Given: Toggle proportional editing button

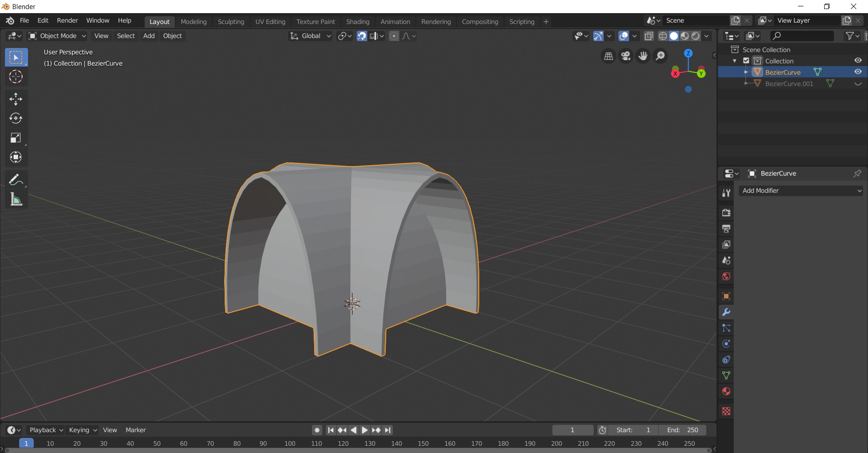Looking at the screenshot, I should (394, 36).
